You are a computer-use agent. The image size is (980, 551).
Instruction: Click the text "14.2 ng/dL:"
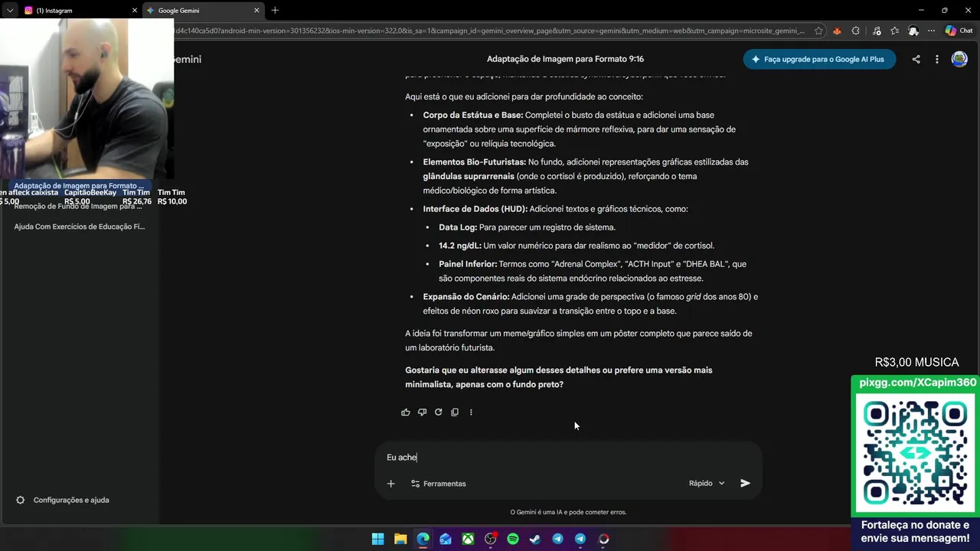[460, 246]
